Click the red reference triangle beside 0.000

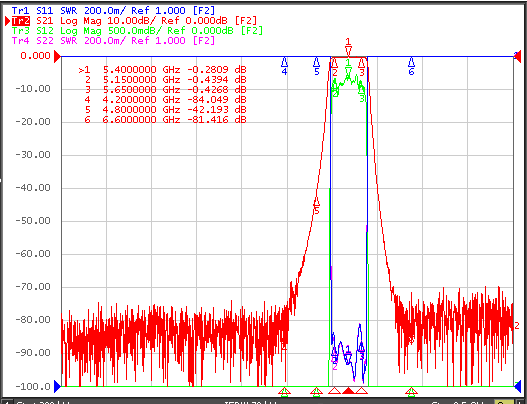coord(57,56)
